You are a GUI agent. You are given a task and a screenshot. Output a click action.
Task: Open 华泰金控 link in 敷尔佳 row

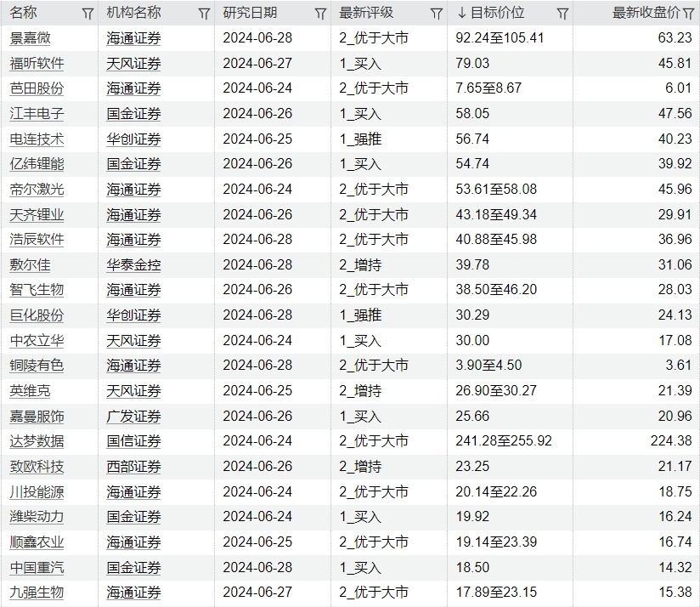tap(133, 265)
